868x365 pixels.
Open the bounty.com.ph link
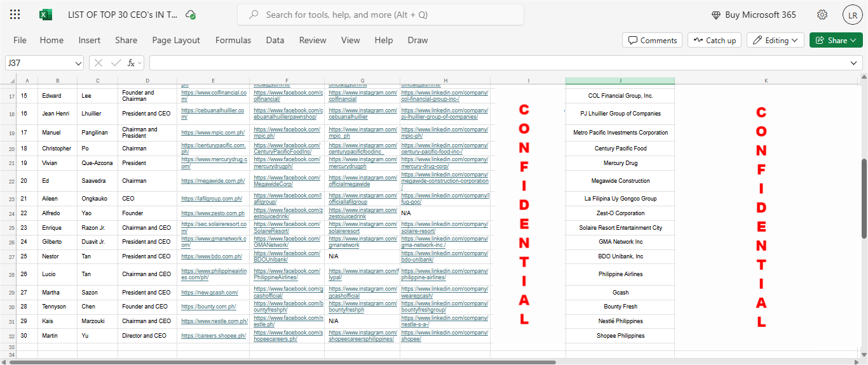(208, 307)
